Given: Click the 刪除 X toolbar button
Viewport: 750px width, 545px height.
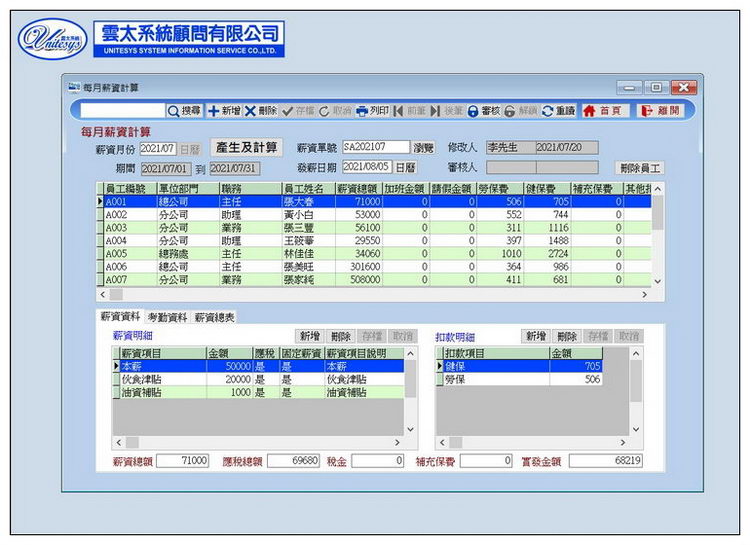Looking at the screenshot, I should 261,111.
